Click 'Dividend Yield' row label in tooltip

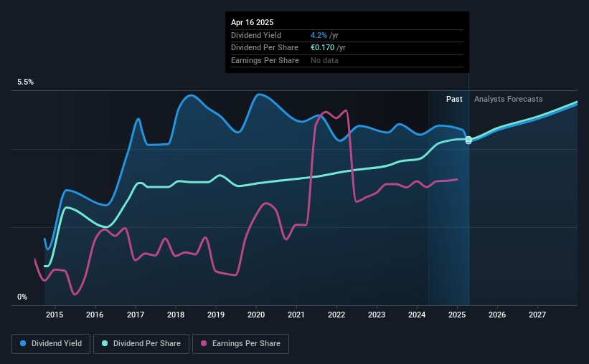pyautogui.click(x=256, y=35)
